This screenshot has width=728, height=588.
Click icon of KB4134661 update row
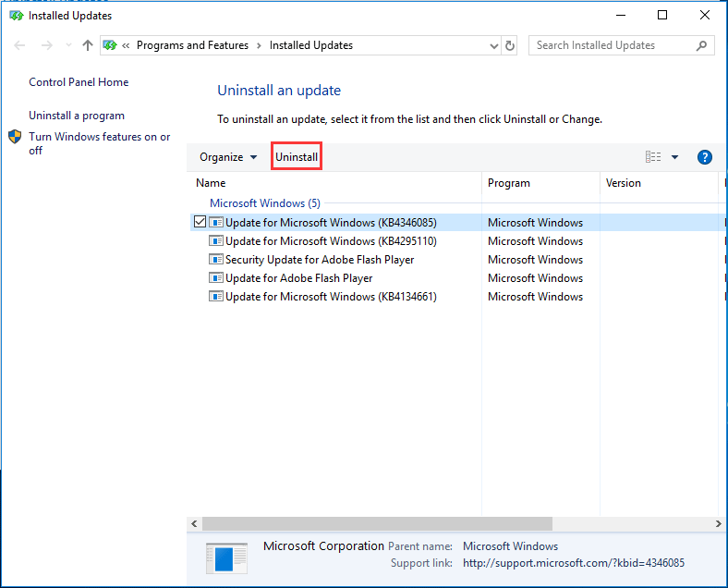[x=216, y=297]
